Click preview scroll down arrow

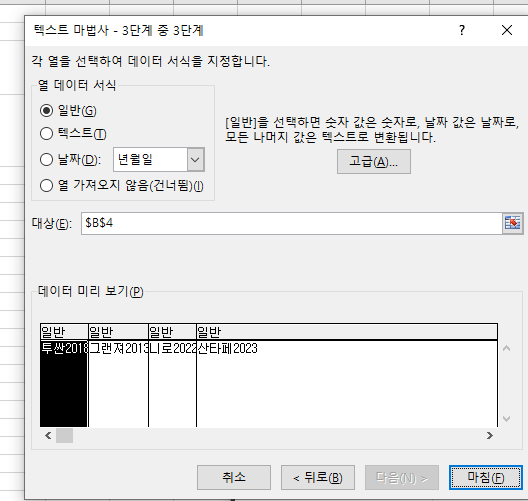pos(506,419)
